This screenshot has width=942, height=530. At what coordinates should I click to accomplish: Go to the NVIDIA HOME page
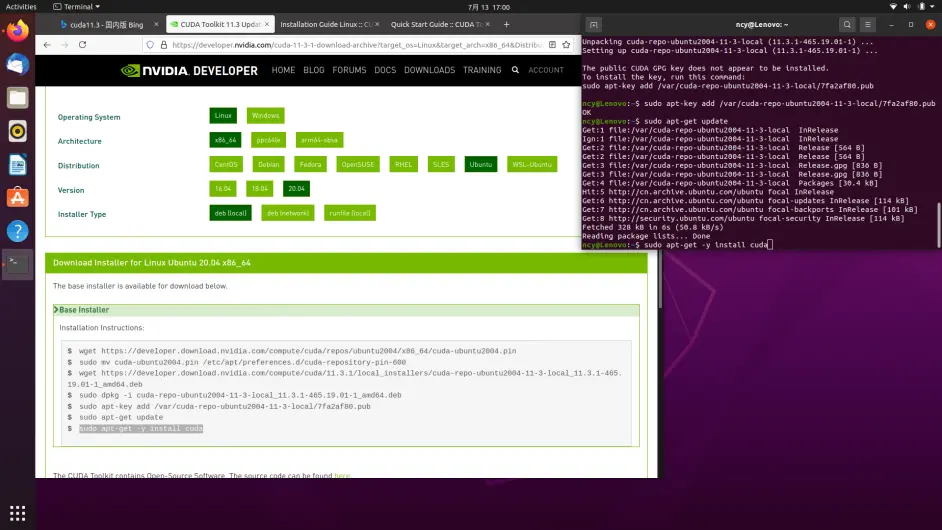pos(283,70)
